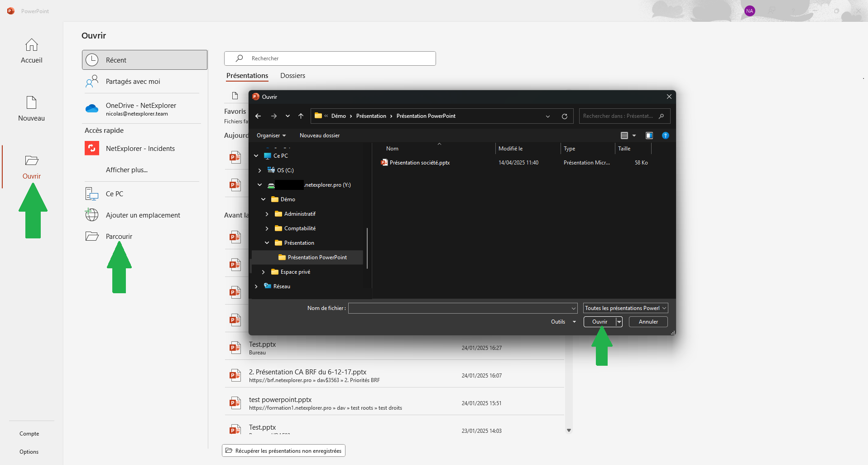This screenshot has width=868, height=465.
Task: Click the Rechercher field in PowerPoint
Action: [330, 58]
